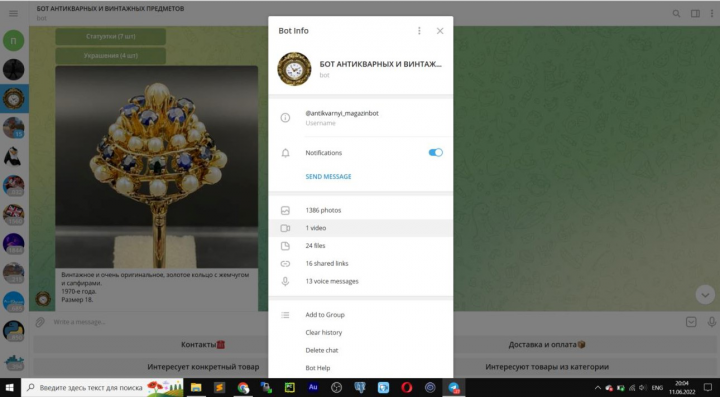Click the list icon next to Add to Group
This screenshot has height=397, width=720.
(x=285, y=315)
